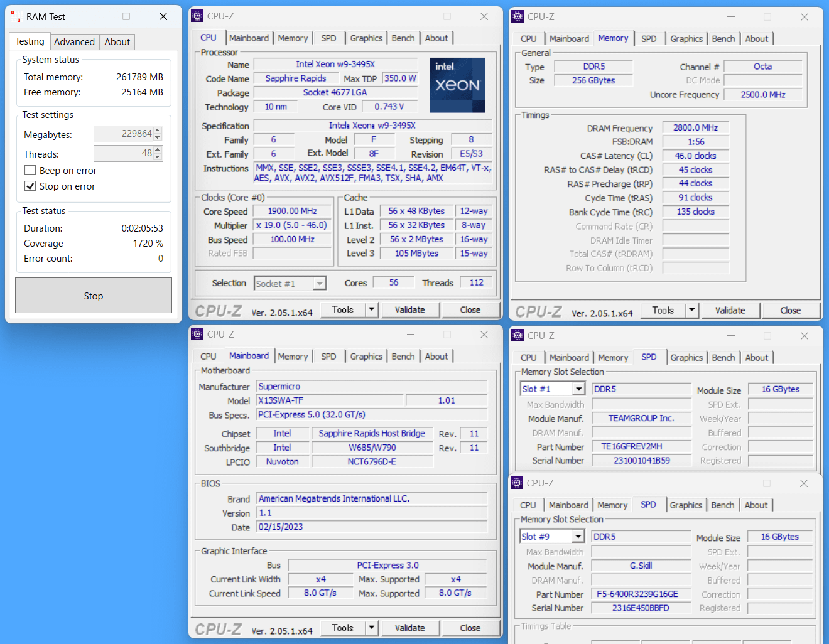829x644 pixels.
Task: Click Close button in CPU tab window
Action: pos(470,309)
